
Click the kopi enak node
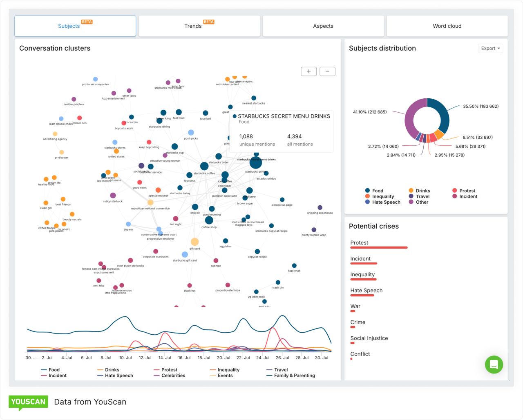pyautogui.click(x=294, y=266)
